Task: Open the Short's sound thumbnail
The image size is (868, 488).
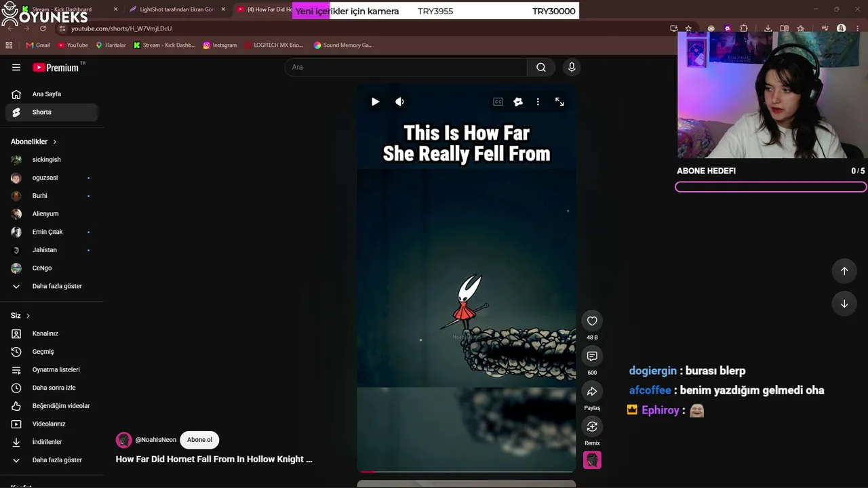Action: tap(592, 460)
